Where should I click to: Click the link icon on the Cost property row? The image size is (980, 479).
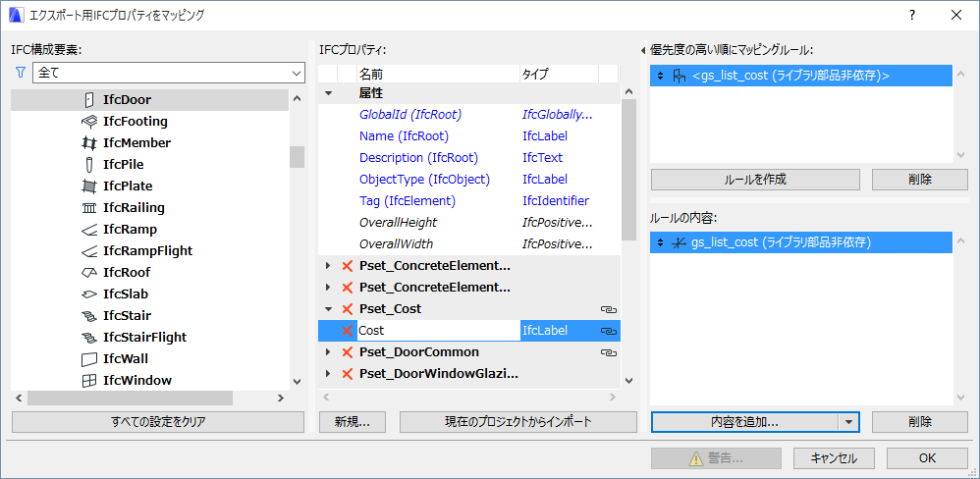[x=608, y=331]
